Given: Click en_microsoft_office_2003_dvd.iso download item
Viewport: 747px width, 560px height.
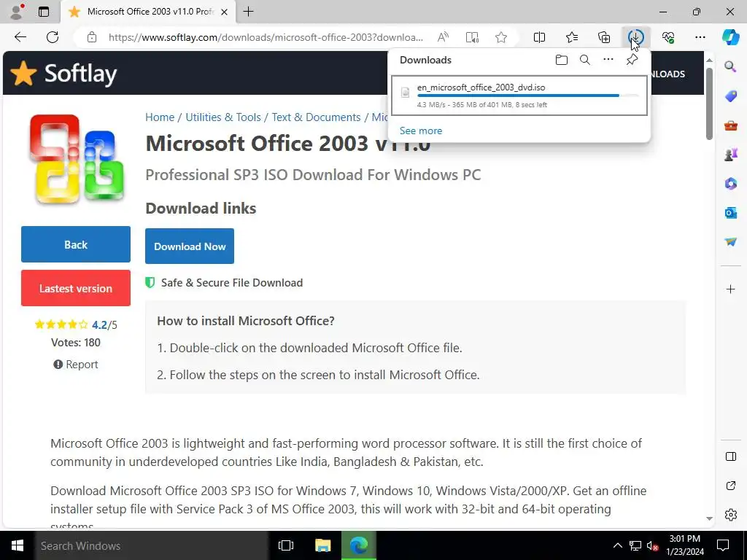Looking at the screenshot, I should point(519,96).
